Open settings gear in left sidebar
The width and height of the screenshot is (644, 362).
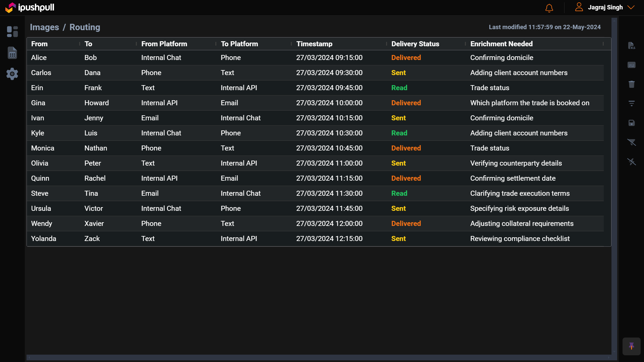12,74
